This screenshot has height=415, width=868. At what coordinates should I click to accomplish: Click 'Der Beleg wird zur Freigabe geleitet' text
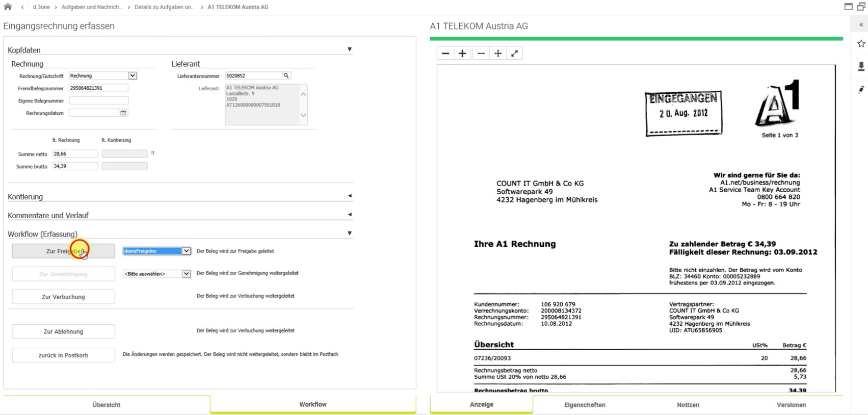pyautogui.click(x=235, y=251)
